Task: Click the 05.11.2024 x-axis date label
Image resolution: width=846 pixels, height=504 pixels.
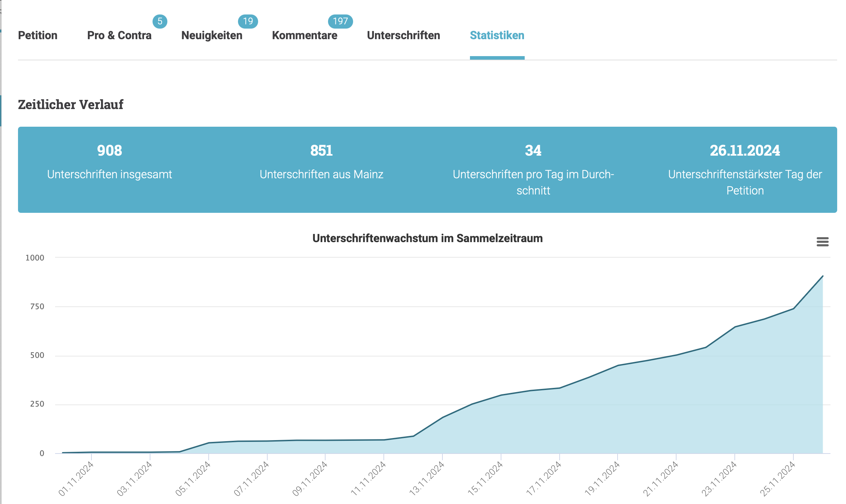Action: pos(193,478)
